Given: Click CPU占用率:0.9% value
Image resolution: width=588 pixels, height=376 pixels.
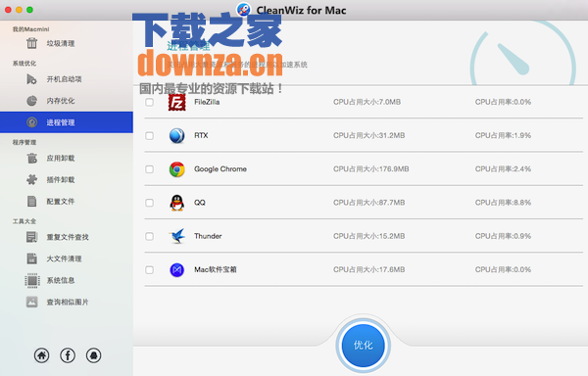Looking at the screenshot, I should pyautogui.click(x=503, y=236).
